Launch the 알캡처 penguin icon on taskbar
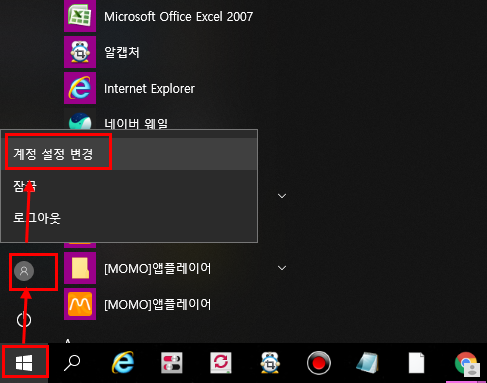 [270, 362]
